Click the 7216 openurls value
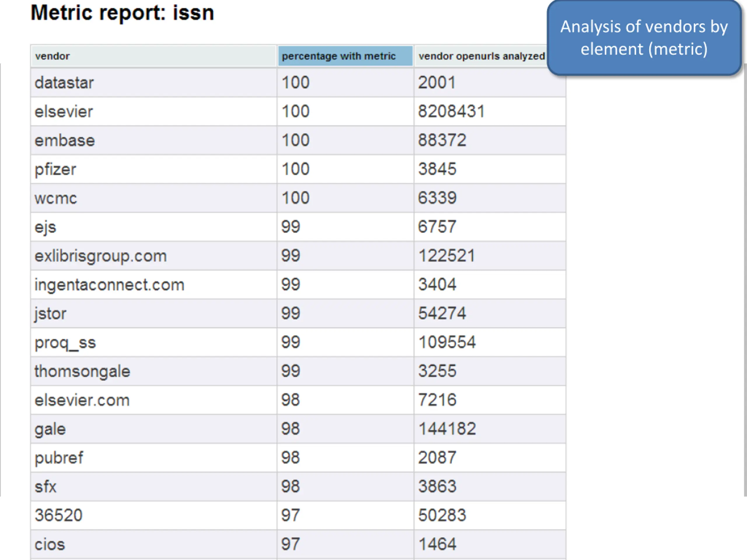This screenshot has height=560, width=747. coord(437,400)
